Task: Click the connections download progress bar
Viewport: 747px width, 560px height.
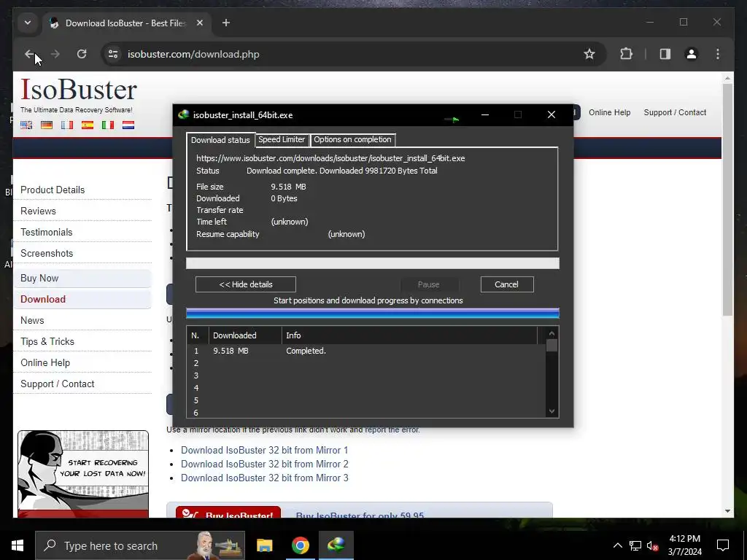Action: point(373,313)
